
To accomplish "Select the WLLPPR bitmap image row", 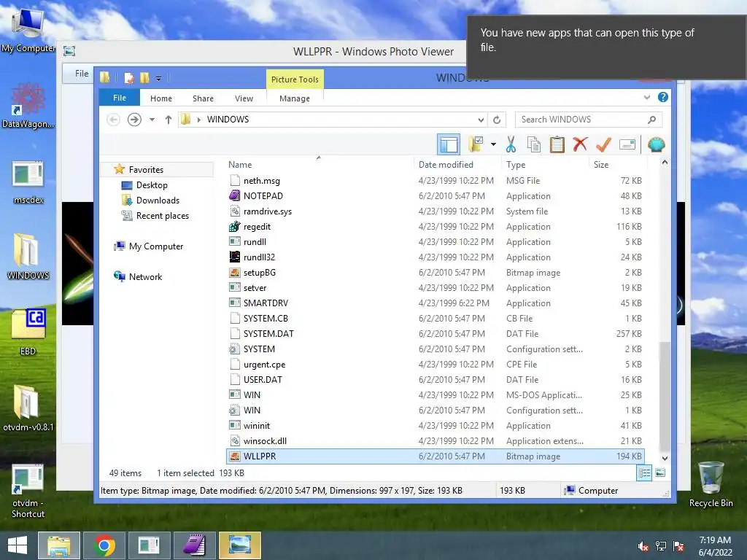I will [x=436, y=456].
